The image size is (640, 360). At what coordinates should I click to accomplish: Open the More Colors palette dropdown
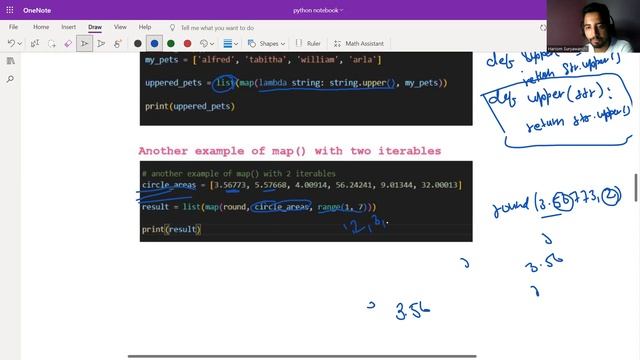pos(207,43)
